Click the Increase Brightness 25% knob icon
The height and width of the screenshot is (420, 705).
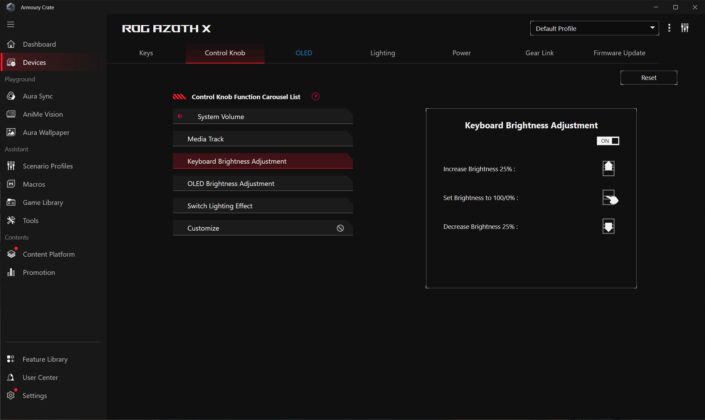click(608, 168)
